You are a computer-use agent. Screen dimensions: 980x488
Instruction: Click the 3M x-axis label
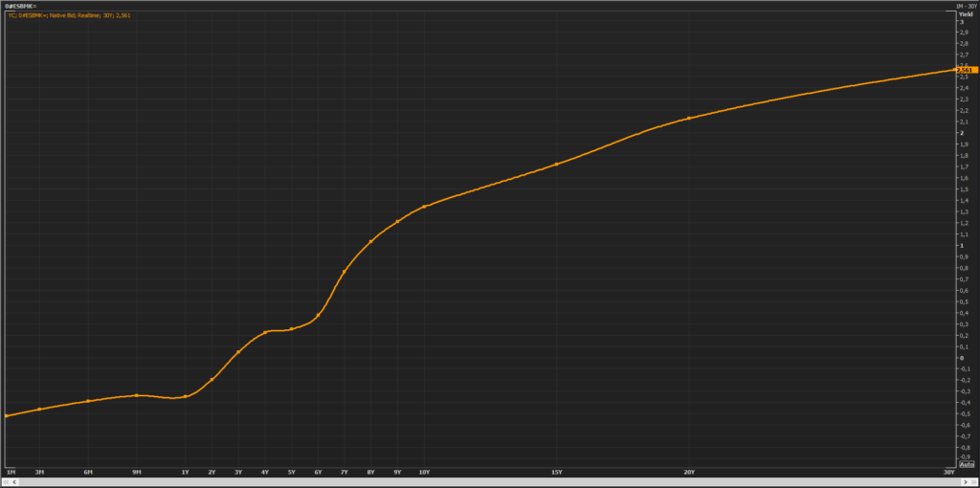click(x=39, y=472)
